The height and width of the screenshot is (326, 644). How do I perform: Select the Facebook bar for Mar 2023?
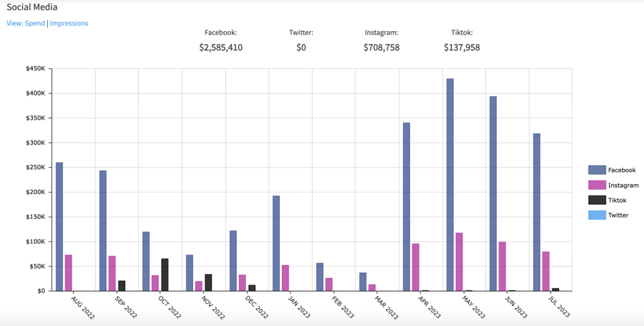[x=363, y=281]
